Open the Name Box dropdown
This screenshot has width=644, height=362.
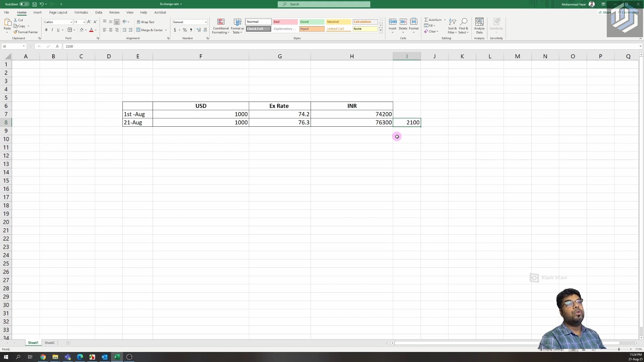[x=24, y=46]
